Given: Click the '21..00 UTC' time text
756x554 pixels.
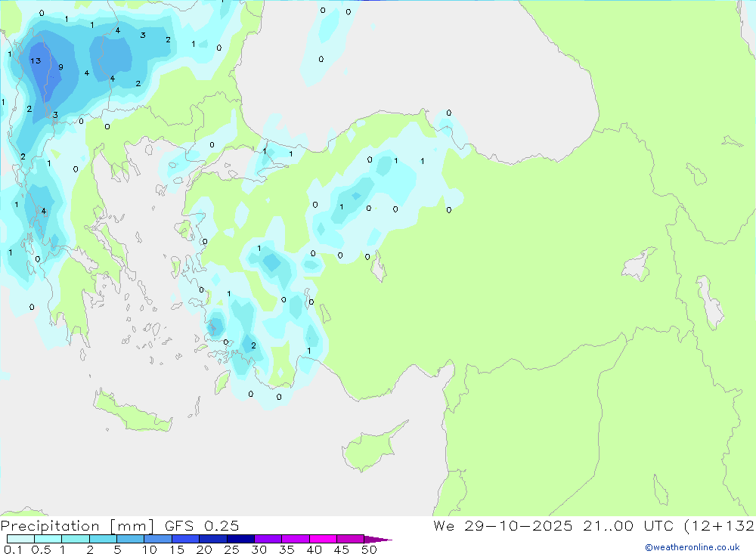Looking at the screenshot, I should coord(630,526).
